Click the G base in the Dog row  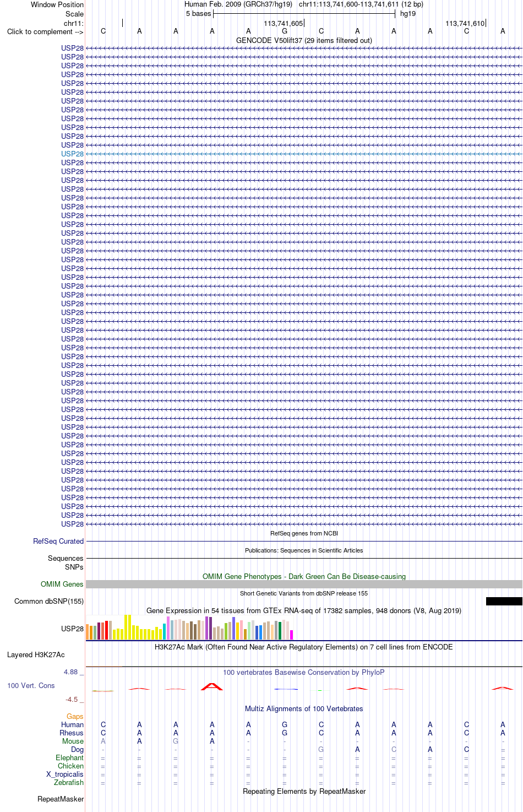[x=321, y=749]
